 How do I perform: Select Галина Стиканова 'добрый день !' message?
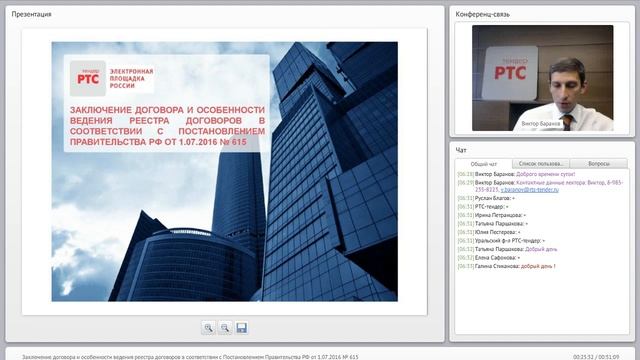pos(507,266)
